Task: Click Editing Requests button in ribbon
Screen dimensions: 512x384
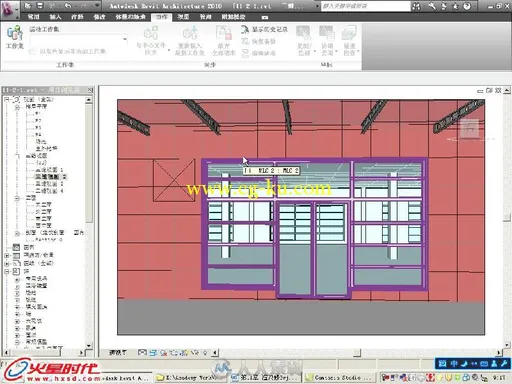Action: (x=259, y=53)
